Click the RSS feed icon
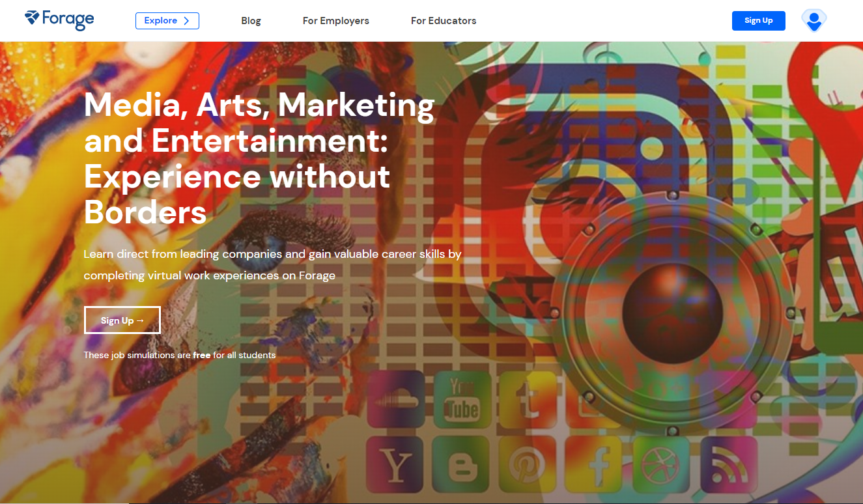This screenshot has width=863, height=504. coord(728,465)
